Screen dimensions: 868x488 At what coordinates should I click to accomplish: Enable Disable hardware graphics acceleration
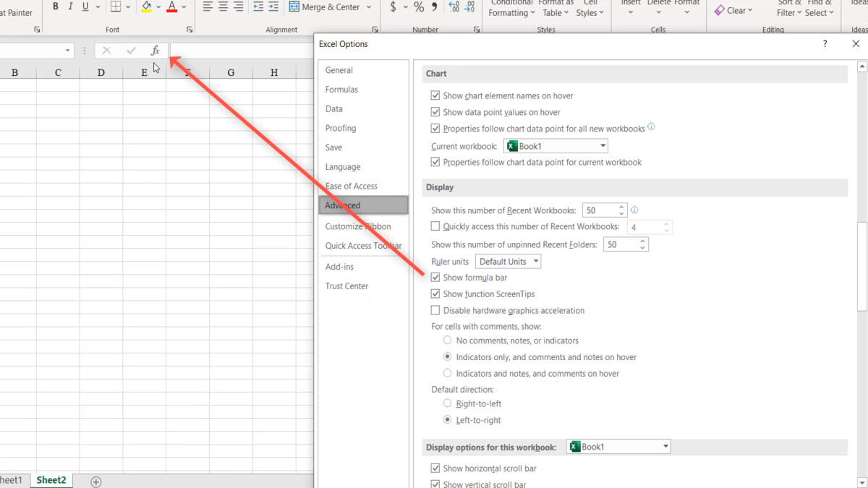435,310
